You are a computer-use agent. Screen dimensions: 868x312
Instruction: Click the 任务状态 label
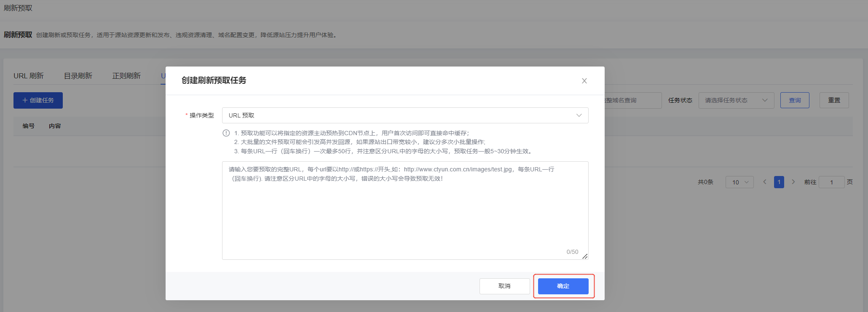[680, 100]
